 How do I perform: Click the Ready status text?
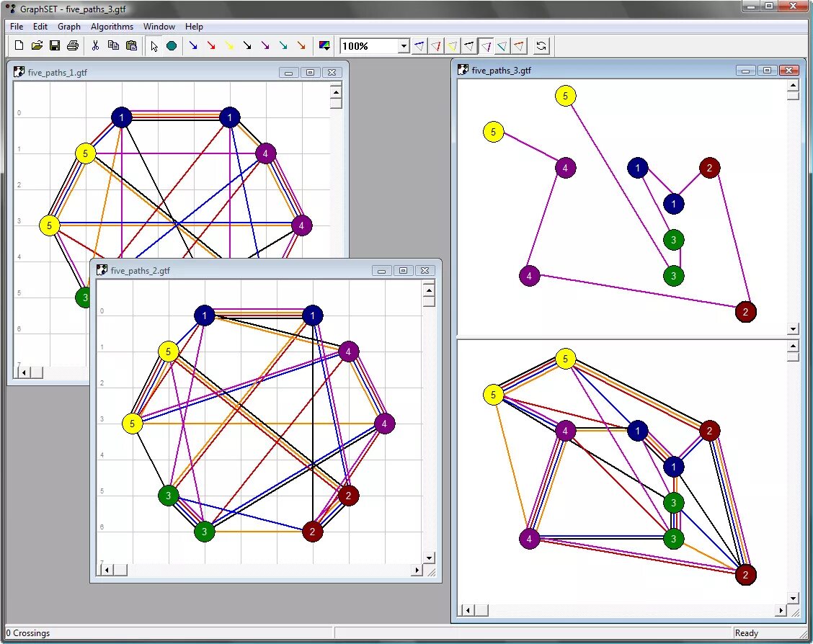tap(746, 632)
